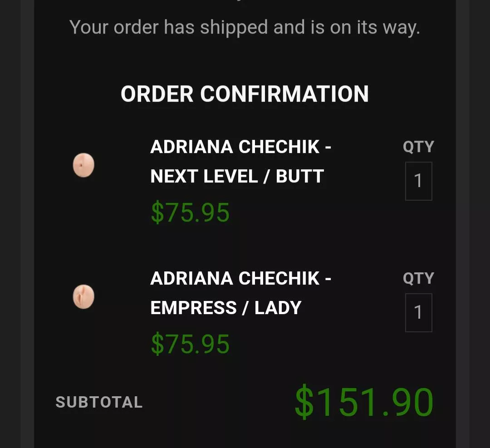Click the SUBTOTAL label

click(99, 402)
